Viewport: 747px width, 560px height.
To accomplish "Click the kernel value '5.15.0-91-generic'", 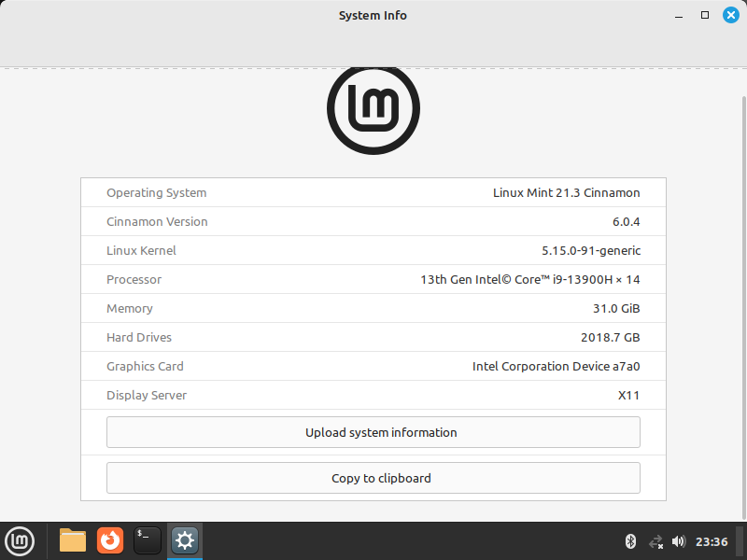I will (x=591, y=251).
